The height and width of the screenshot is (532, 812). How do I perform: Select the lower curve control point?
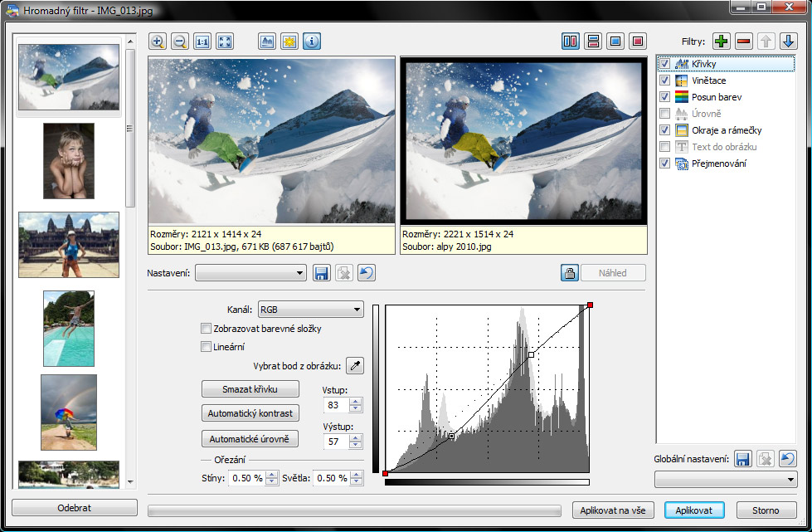click(x=451, y=437)
